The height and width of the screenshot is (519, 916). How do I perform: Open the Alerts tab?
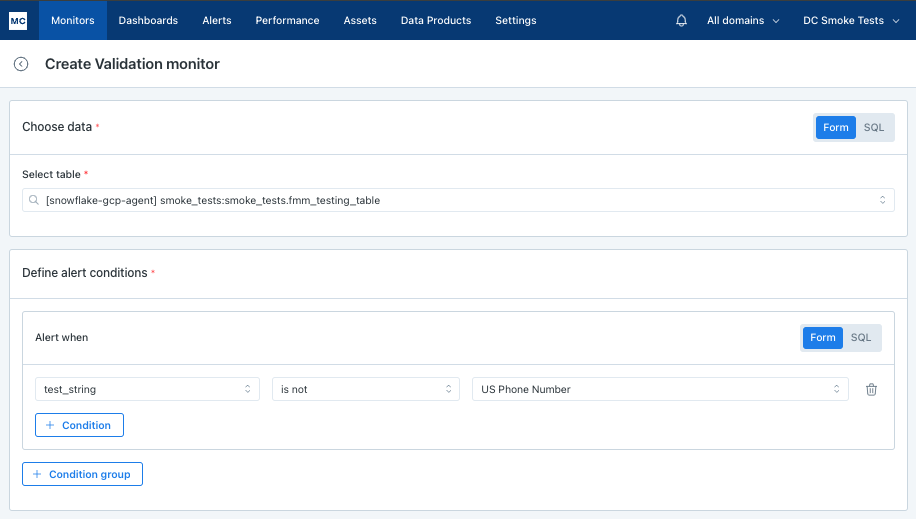coord(216,20)
